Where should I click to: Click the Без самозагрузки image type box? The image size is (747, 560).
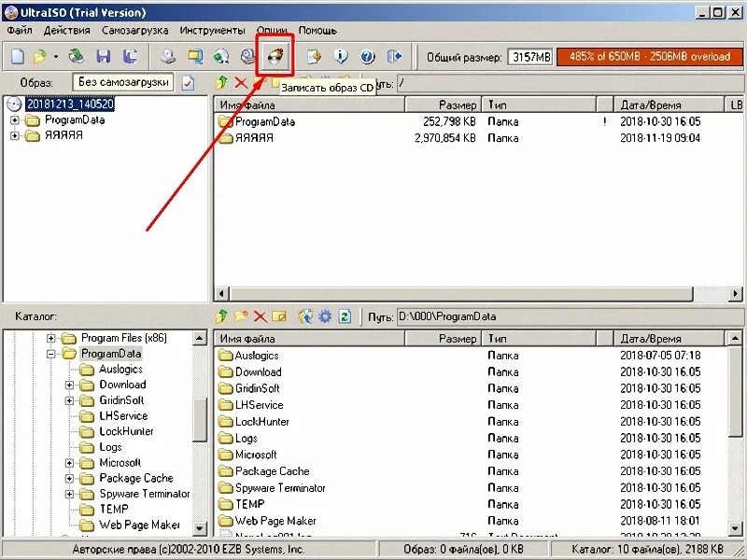click(x=123, y=82)
